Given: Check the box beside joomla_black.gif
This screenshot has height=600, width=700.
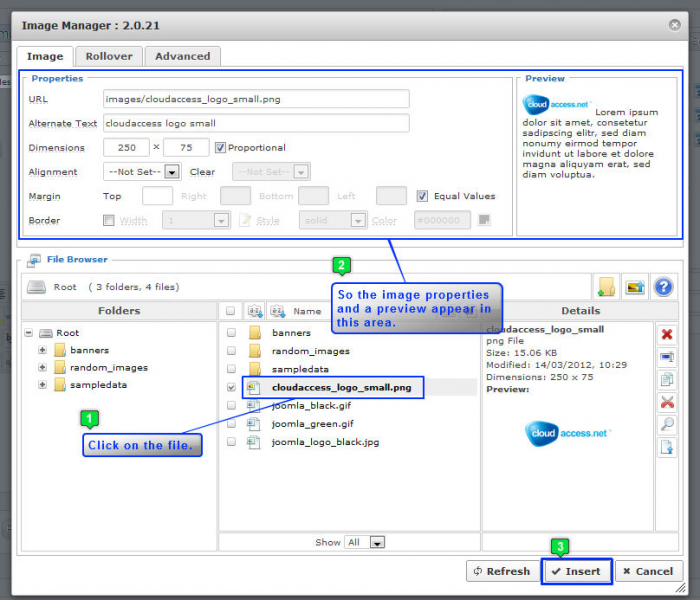Looking at the screenshot, I should (x=232, y=406).
